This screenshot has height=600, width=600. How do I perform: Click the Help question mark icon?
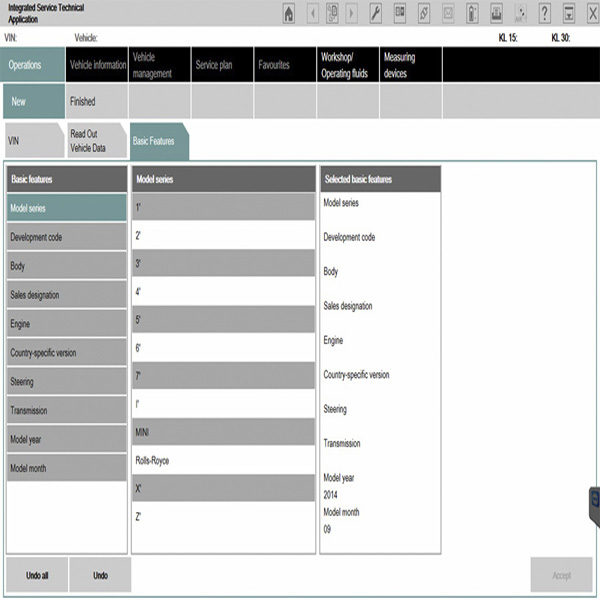[x=544, y=13]
